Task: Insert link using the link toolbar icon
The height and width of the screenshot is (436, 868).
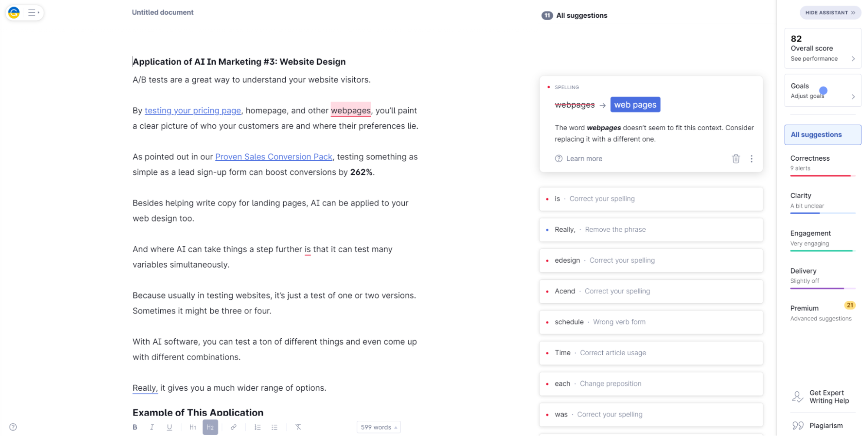Action: (x=234, y=427)
